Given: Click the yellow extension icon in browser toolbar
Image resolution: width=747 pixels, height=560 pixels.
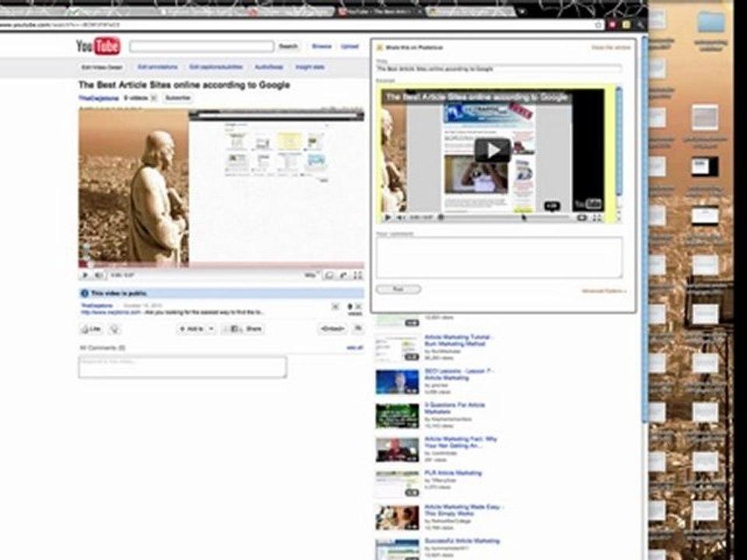Looking at the screenshot, I should pos(626,24).
